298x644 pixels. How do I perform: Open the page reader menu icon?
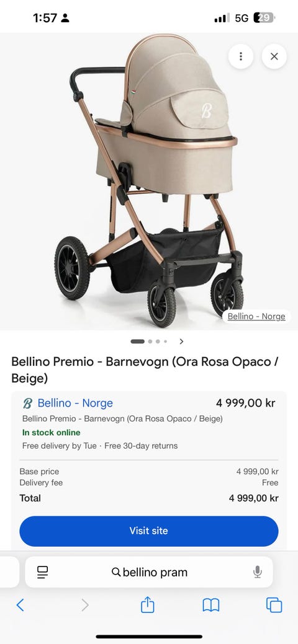pyautogui.click(x=42, y=571)
